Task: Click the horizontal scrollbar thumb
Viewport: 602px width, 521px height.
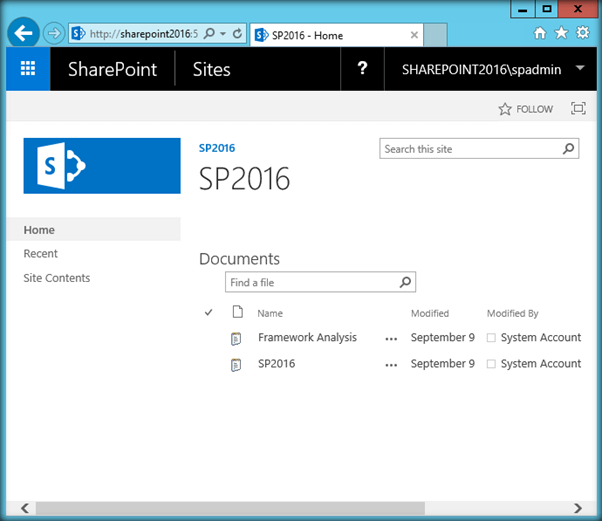Action: 230,508
